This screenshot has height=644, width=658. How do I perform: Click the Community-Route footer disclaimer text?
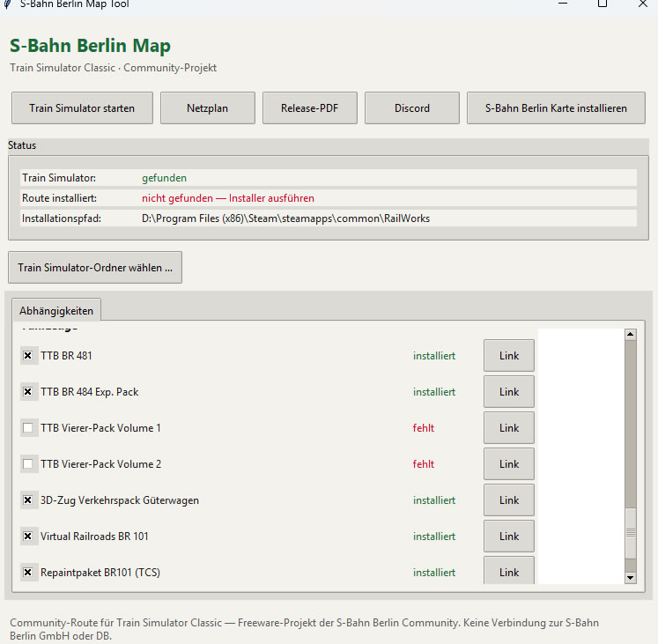[304, 629]
